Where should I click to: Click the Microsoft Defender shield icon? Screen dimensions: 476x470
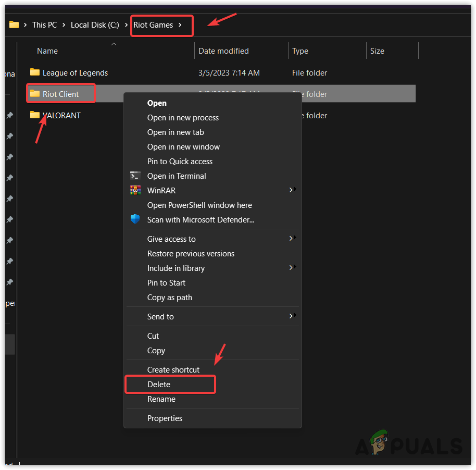click(x=135, y=219)
